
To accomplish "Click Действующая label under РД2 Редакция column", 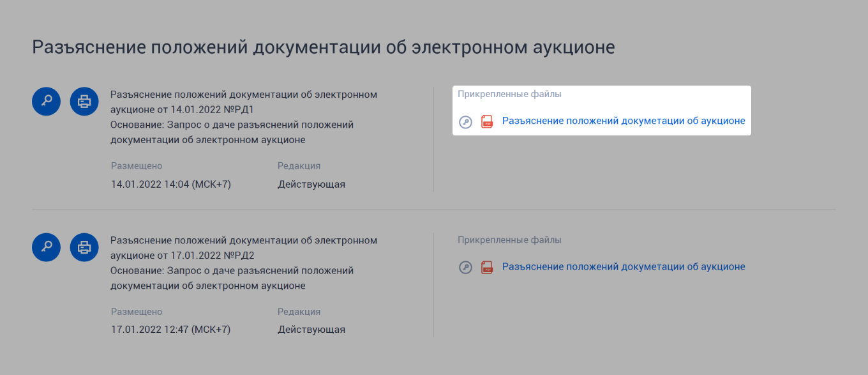I will pyautogui.click(x=311, y=329).
